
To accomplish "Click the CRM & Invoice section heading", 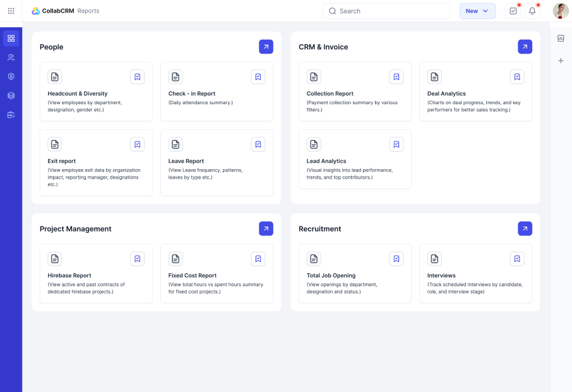I will point(323,47).
